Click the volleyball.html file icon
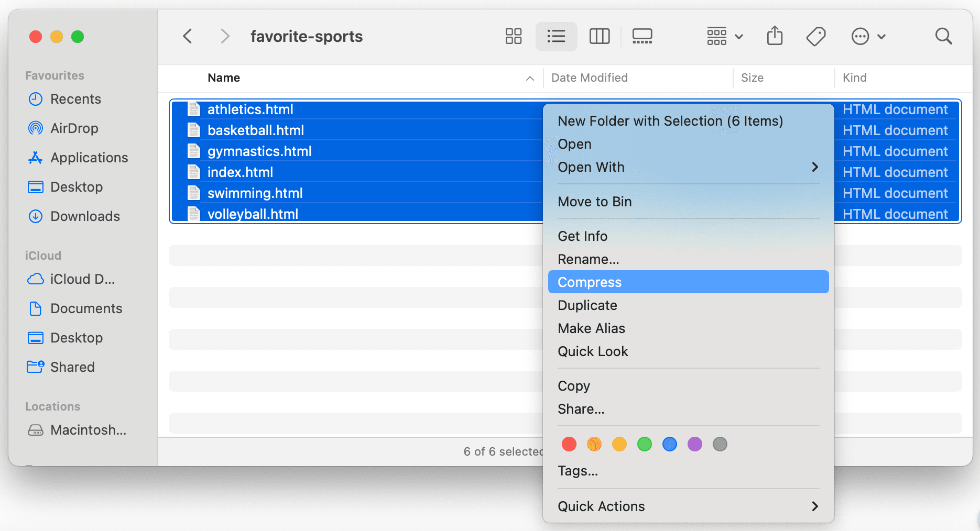Image resolution: width=980 pixels, height=531 pixels. (x=194, y=214)
